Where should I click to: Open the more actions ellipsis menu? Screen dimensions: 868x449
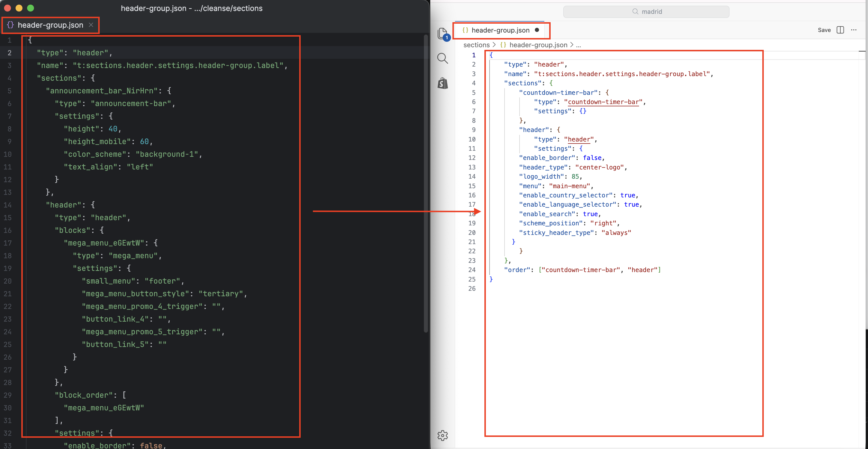click(x=854, y=30)
